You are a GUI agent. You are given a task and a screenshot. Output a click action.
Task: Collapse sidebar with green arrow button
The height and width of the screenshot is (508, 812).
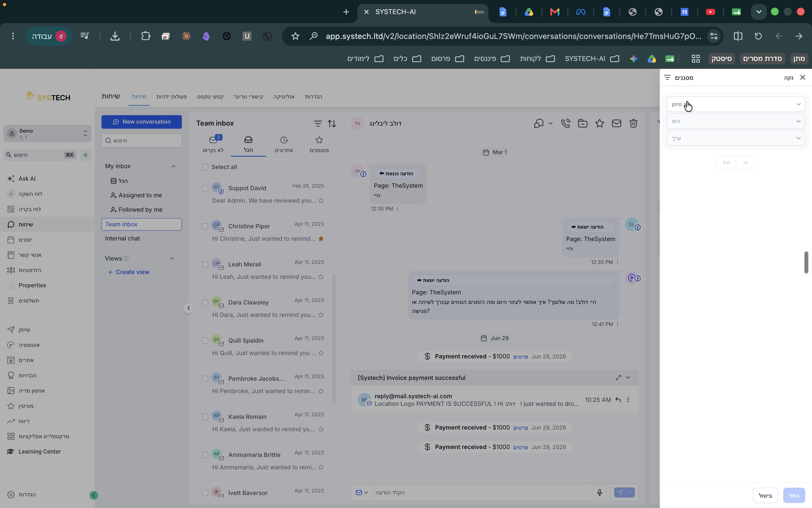click(x=94, y=495)
